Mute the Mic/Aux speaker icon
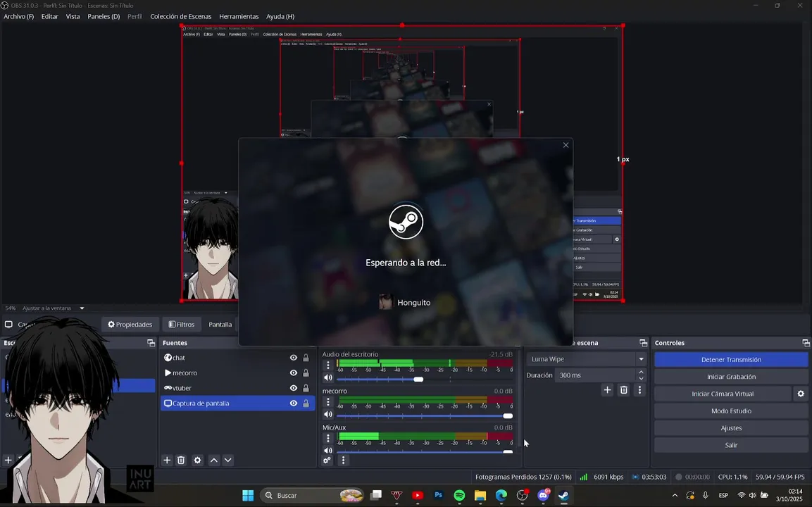This screenshot has width=812, height=507. tap(327, 451)
